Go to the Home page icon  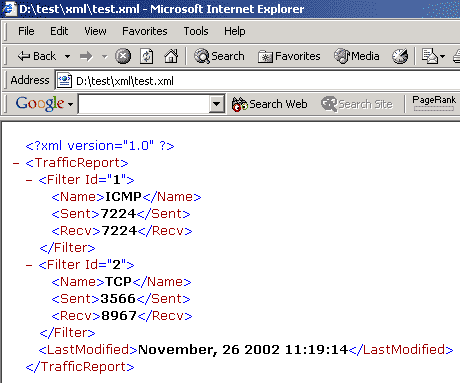[171, 56]
